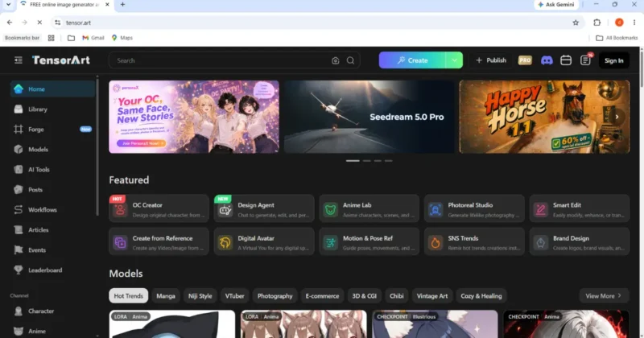Click the Forge sidebar icon
Image resolution: width=644 pixels, height=338 pixels.
[18, 129]
